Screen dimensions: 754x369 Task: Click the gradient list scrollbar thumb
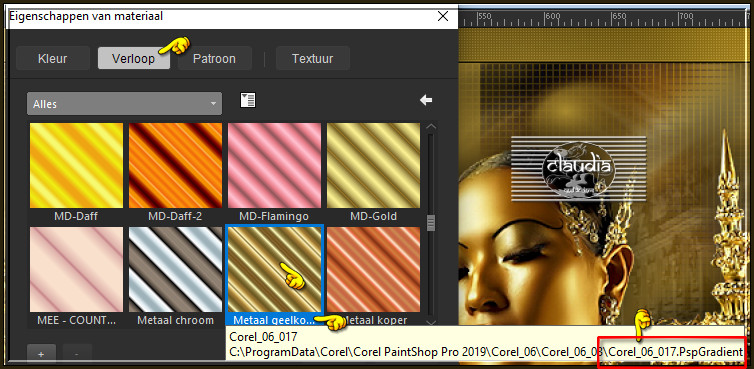(431, 223)
